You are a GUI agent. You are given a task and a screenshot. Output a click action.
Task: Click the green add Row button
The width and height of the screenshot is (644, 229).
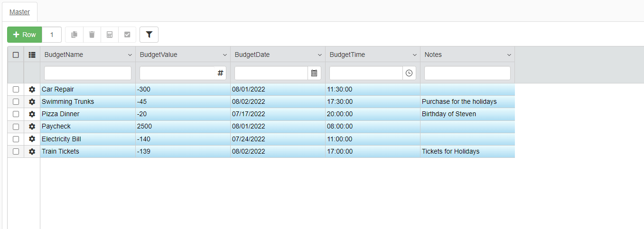(25, 35)
